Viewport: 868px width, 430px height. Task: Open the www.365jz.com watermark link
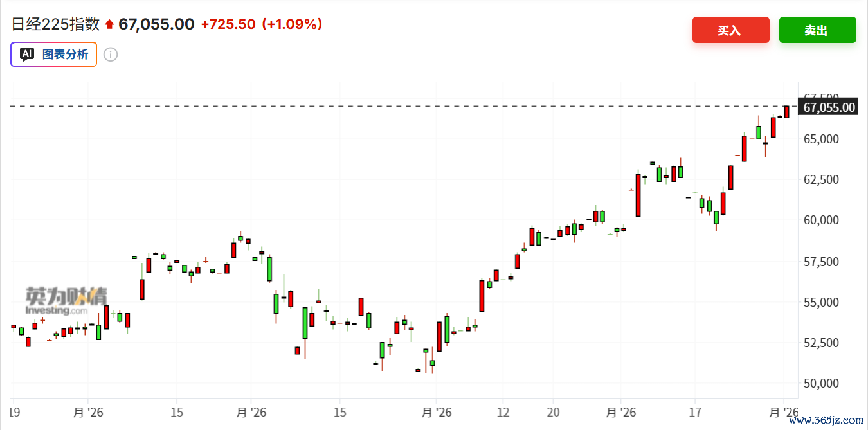coord(826,421)
